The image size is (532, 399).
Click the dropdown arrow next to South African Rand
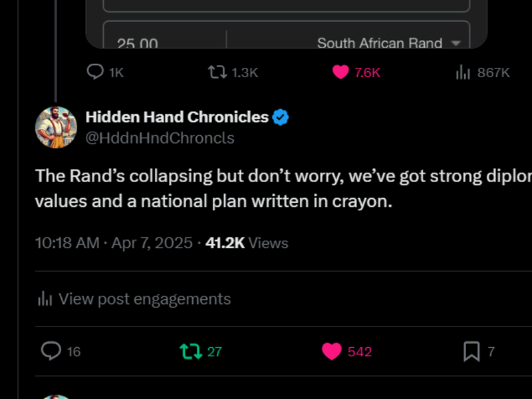coord(456,43)
